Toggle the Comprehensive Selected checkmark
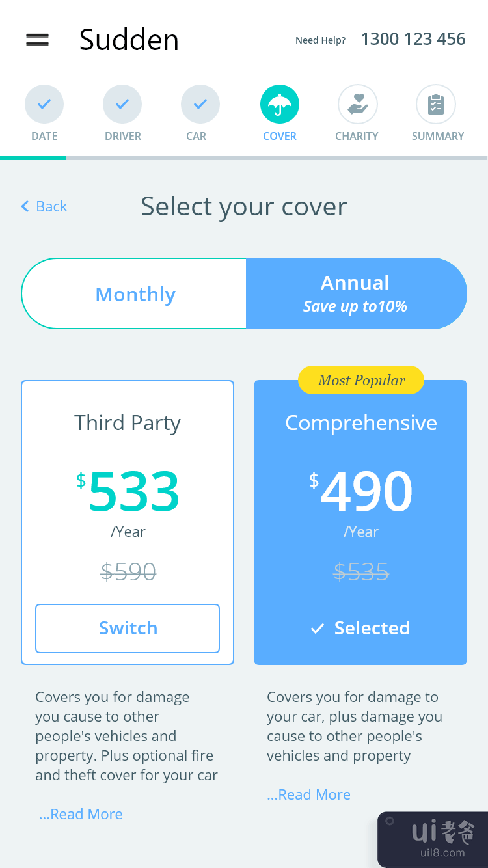Viewport: 488px width, 868px height. tap(318, 629)
